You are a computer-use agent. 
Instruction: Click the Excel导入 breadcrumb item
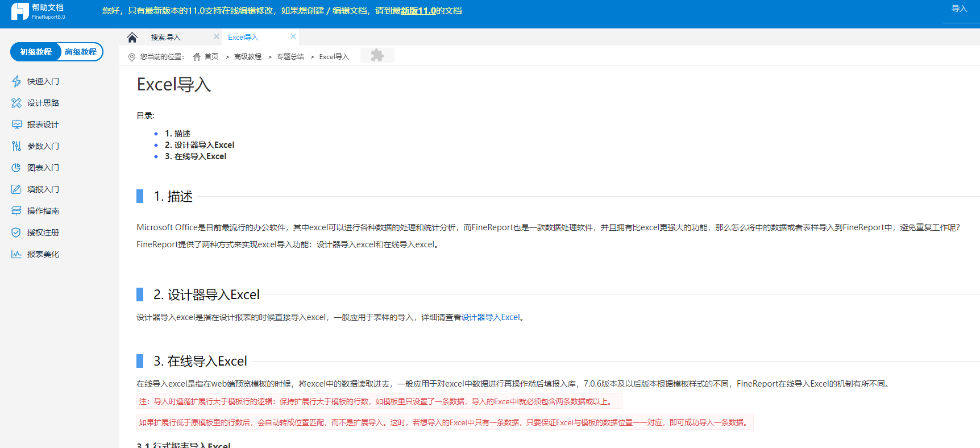[x=334, y=57]
